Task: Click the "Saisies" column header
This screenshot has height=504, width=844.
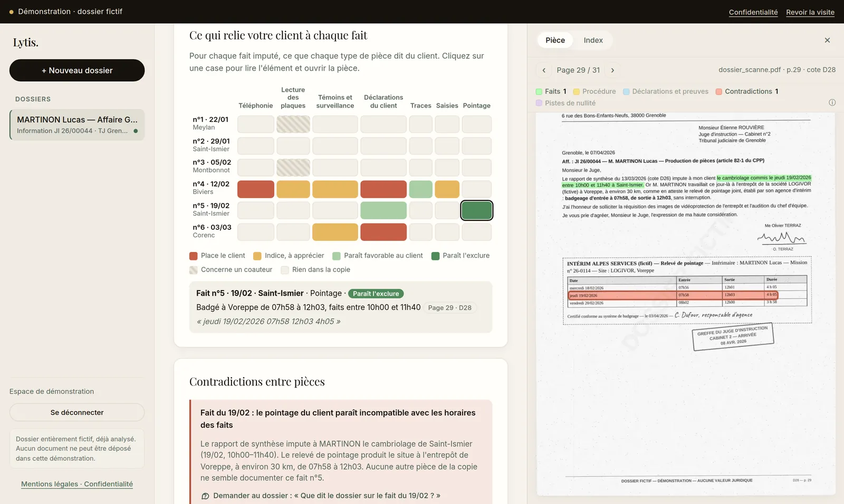Action: [x=447, y=105]
